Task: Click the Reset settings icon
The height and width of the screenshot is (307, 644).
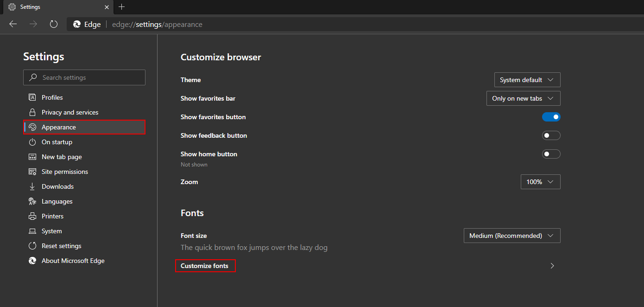Action: [32, 246]
